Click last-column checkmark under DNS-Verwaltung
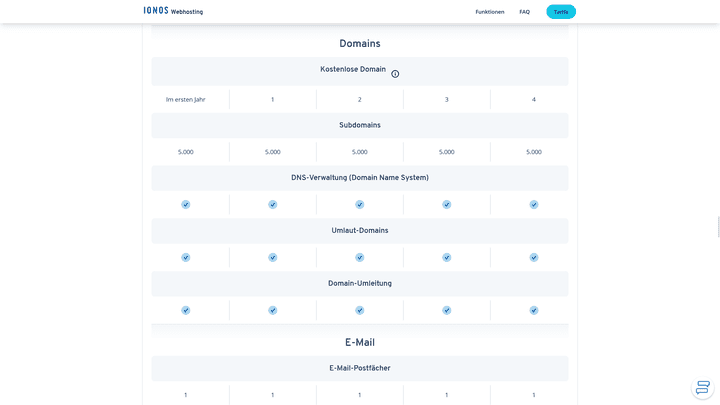720x405 pixels. 534,204
